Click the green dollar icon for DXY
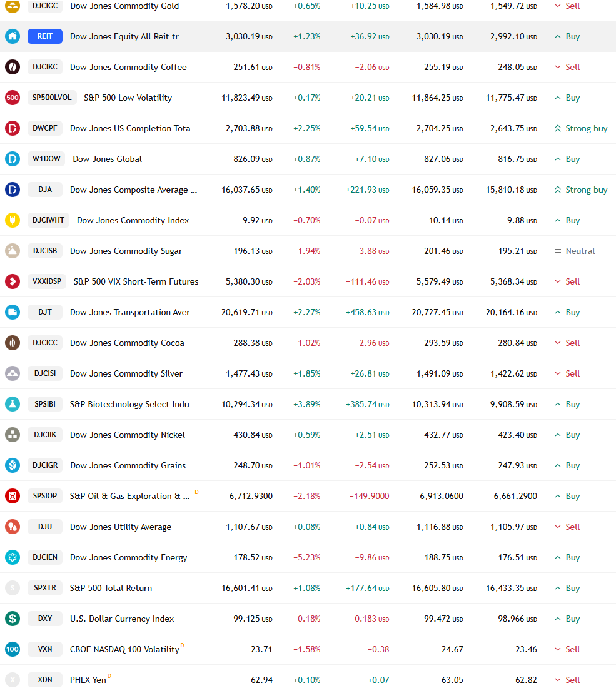The image size is (616, 688). 13,619
